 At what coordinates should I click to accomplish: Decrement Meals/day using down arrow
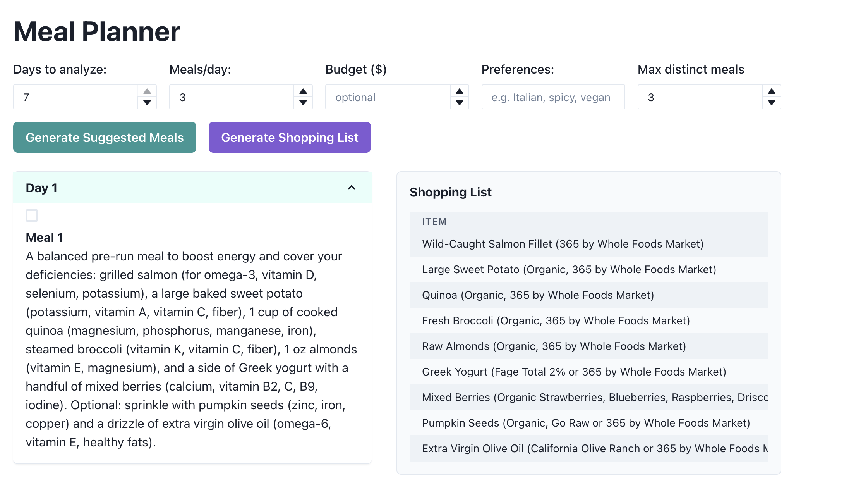point(303,103)
